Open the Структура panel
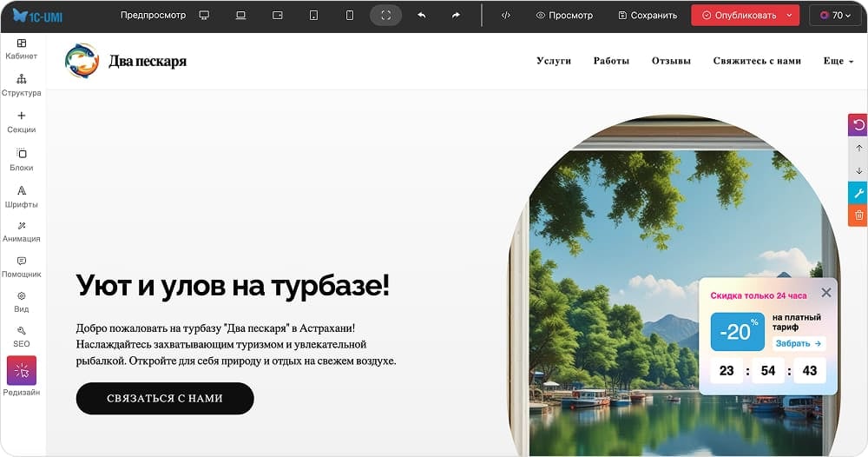The width and height of the screenshot is (868, 457). [x=22, y=85]
